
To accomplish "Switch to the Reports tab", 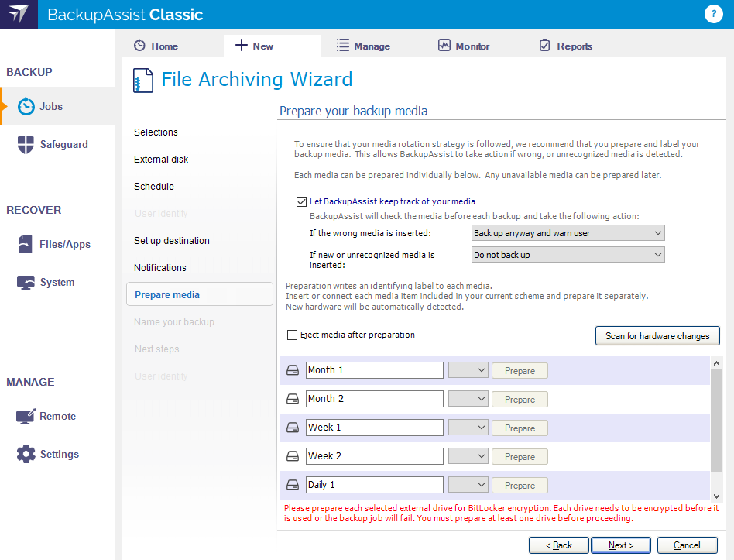I will (565, 46).
